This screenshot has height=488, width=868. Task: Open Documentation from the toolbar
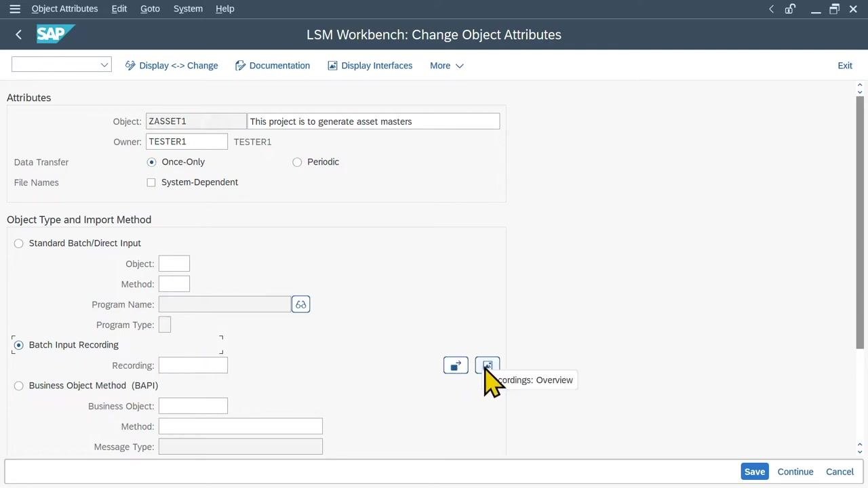pyautogui.click(x=273, y=66)
